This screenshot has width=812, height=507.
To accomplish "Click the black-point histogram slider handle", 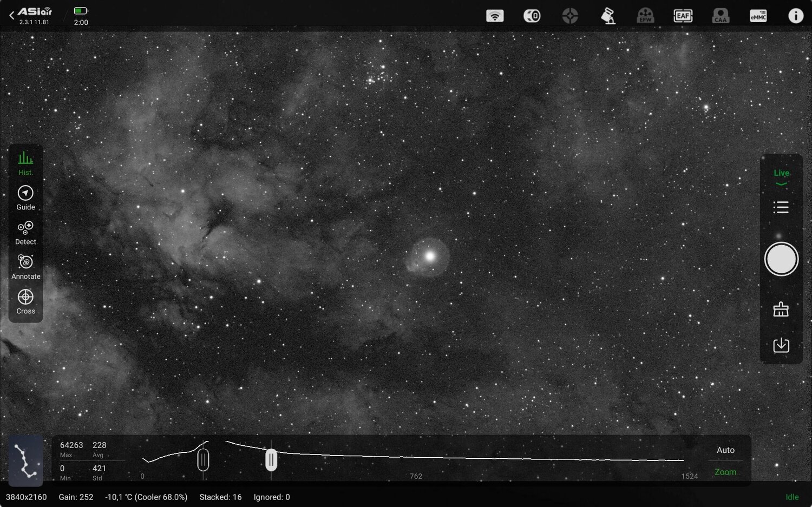I will click(203, 459).
